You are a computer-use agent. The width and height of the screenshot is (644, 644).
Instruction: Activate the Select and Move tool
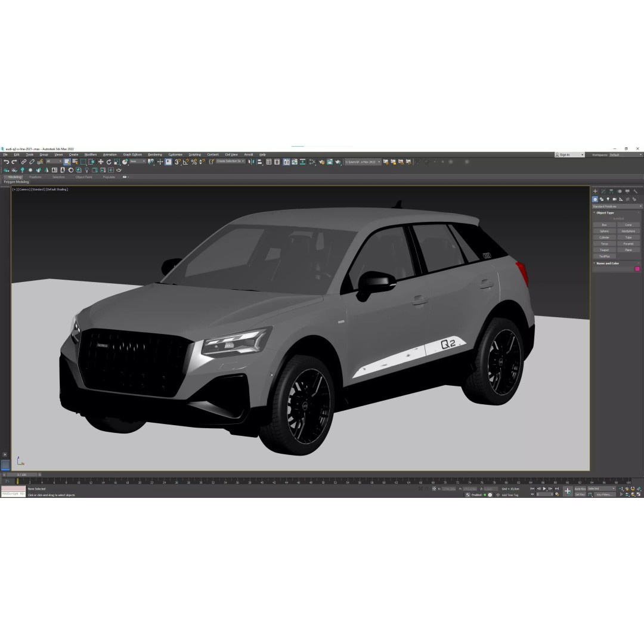(101, 162)
